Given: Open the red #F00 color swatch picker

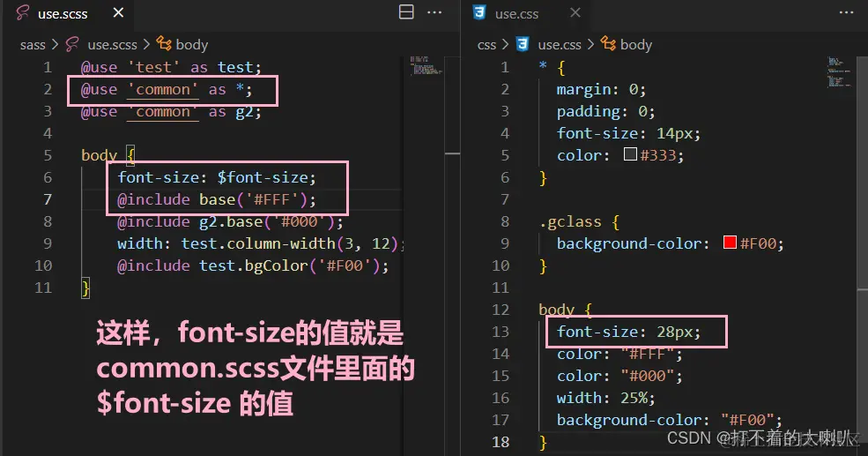Looking at the screenshot, I should 730,243.
